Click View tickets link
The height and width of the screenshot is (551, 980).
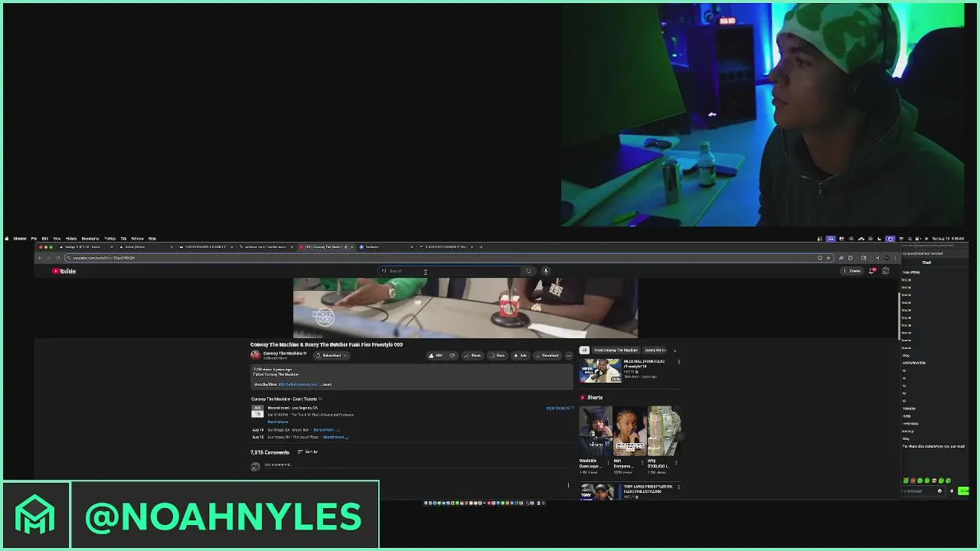click(560, 408)
